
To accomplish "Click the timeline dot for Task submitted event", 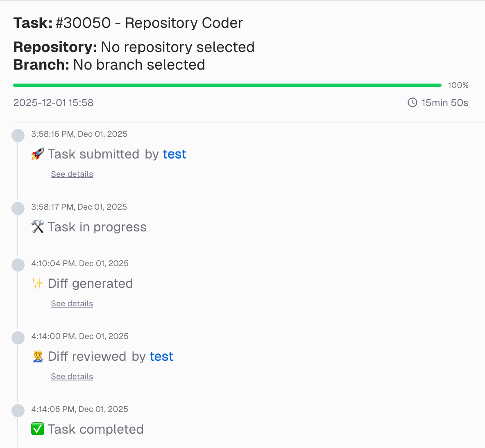I will 18,135.
